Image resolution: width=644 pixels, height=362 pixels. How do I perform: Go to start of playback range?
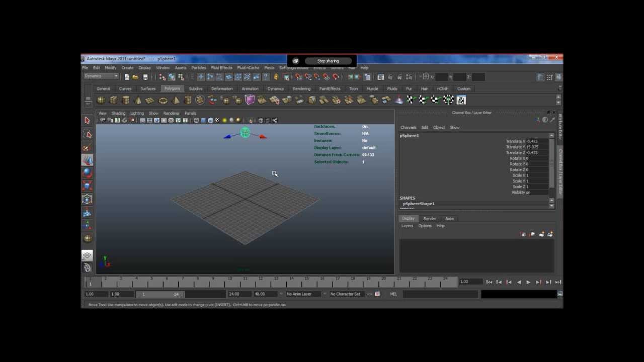(489, 283)
